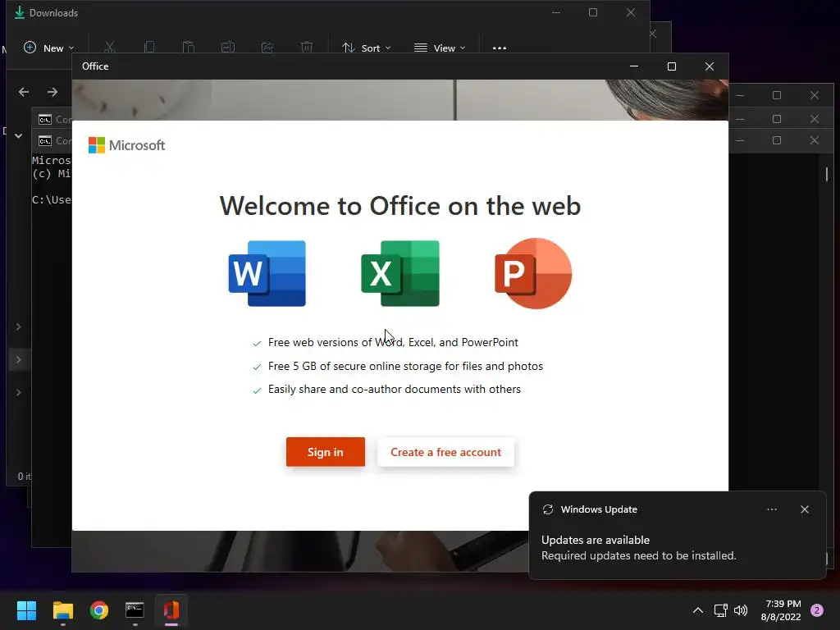Open network status icon in tray
This screenshot has width=840, height=630.
(x=720, y=610)
